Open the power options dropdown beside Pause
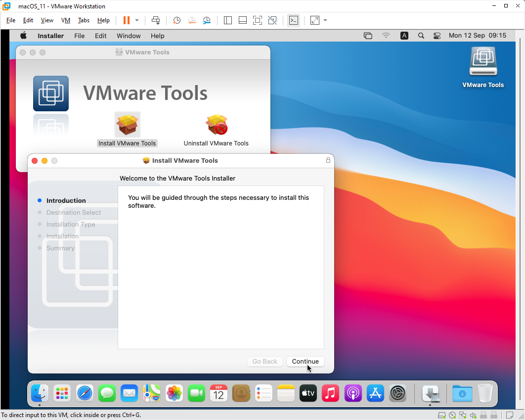The image size is (525, 420). [x=136, y=20]
